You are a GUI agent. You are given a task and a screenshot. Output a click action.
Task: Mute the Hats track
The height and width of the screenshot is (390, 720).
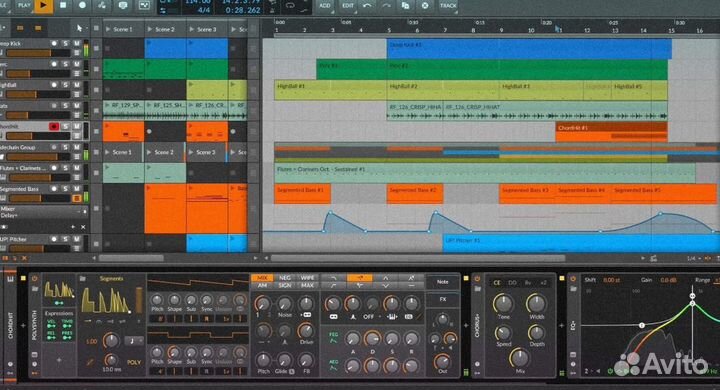[x=77, y=106]
